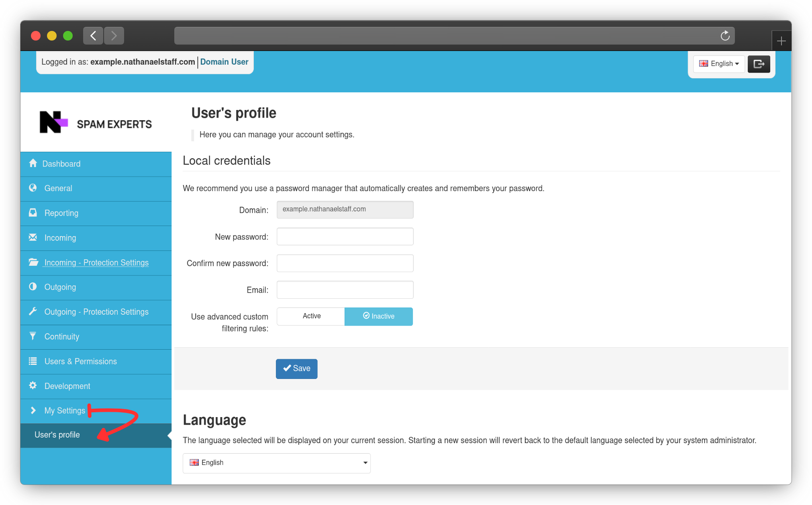This screenshot has height=505, width=812.
Task: Collapse the My Settings menu chevron
Action: pyautogui.click(x=33, y=410)
